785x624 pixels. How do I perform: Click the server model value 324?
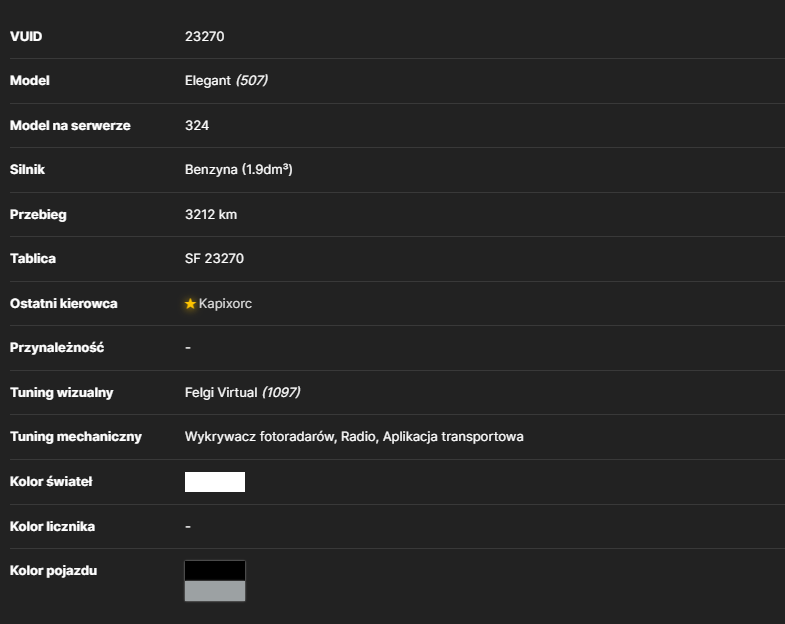point(197,125)
